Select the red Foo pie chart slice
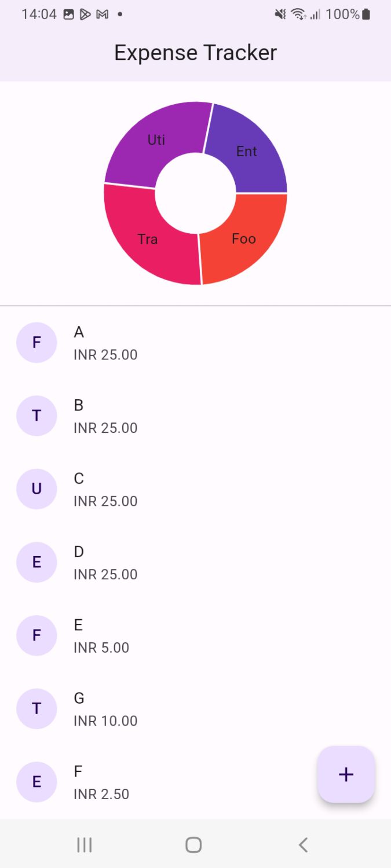This screenshot has width=391, height=868. coord(244,238)
